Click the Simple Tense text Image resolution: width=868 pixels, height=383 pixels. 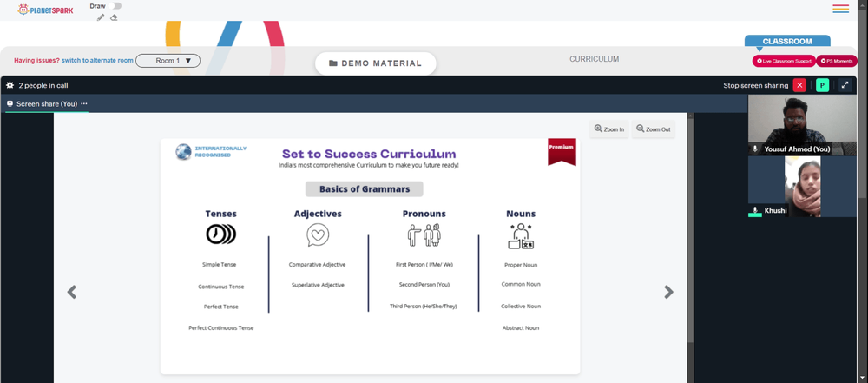pos(220,265)
